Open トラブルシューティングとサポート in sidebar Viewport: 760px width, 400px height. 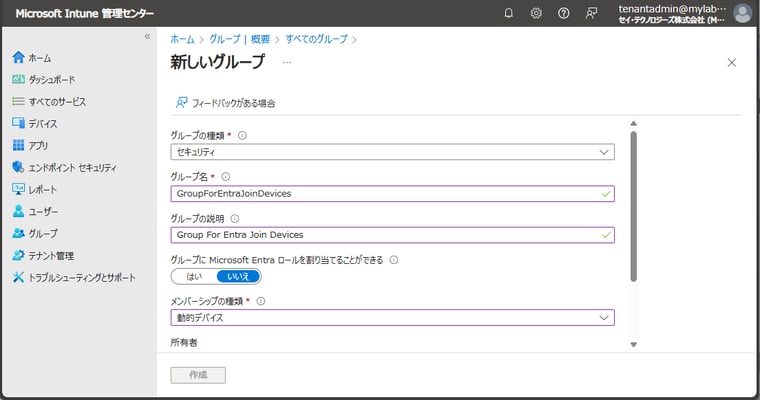click(x=82, y=277)
